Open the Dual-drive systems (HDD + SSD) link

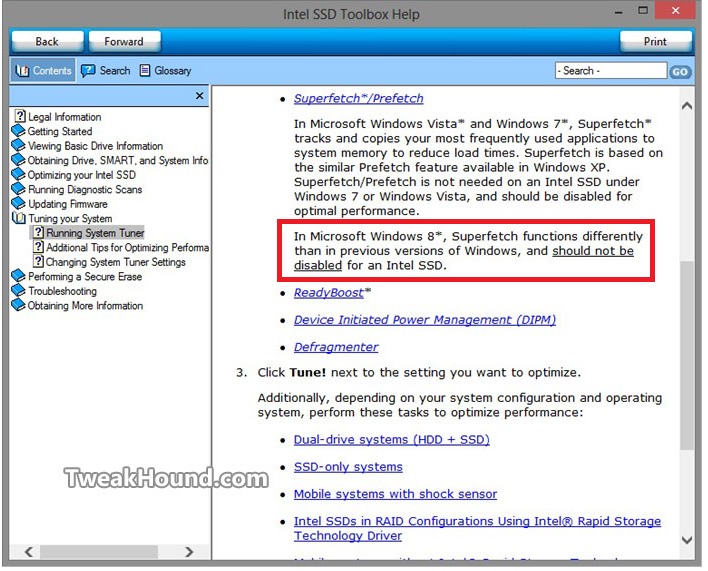pos(391,440)
